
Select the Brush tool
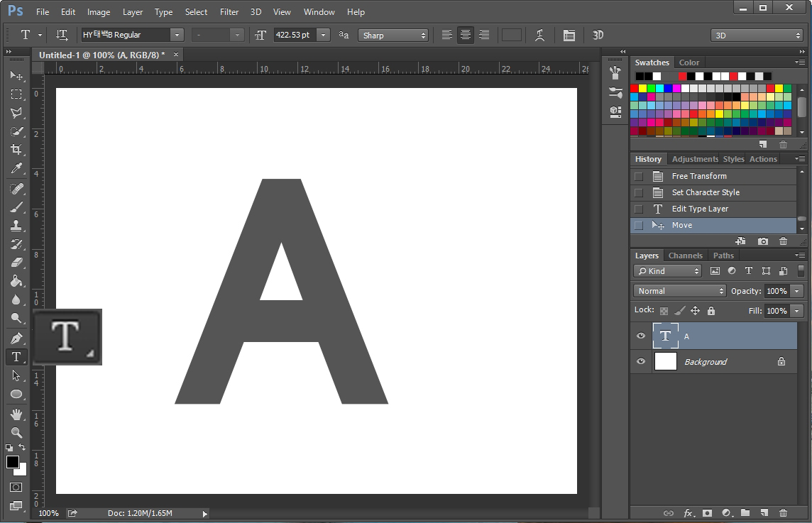(16, 207)
